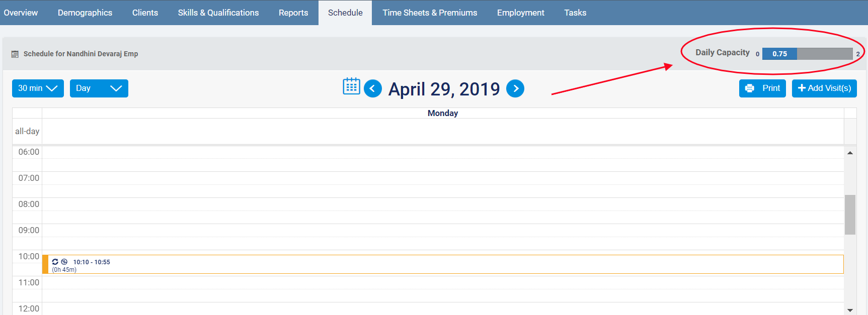The height and width of the screenshot is (315, 868).
Task: Click the vertical scrollbar thumb
Action: (x=850, y=215)
